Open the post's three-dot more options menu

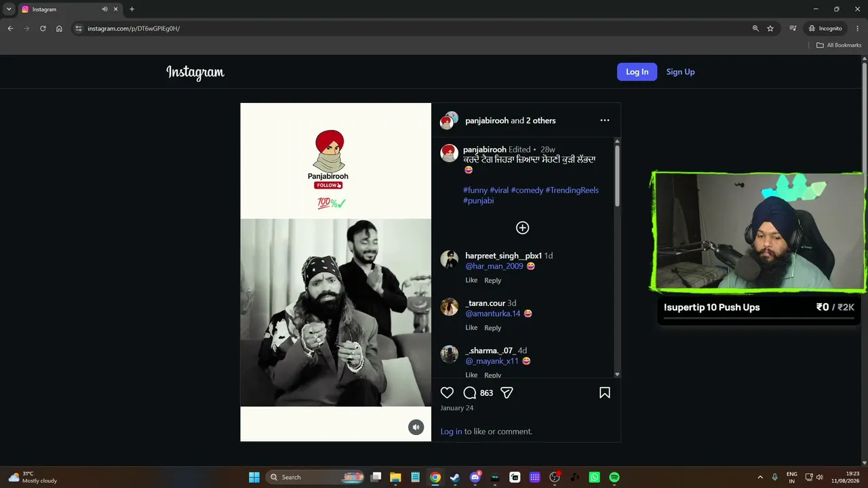(x=605, y=121)
